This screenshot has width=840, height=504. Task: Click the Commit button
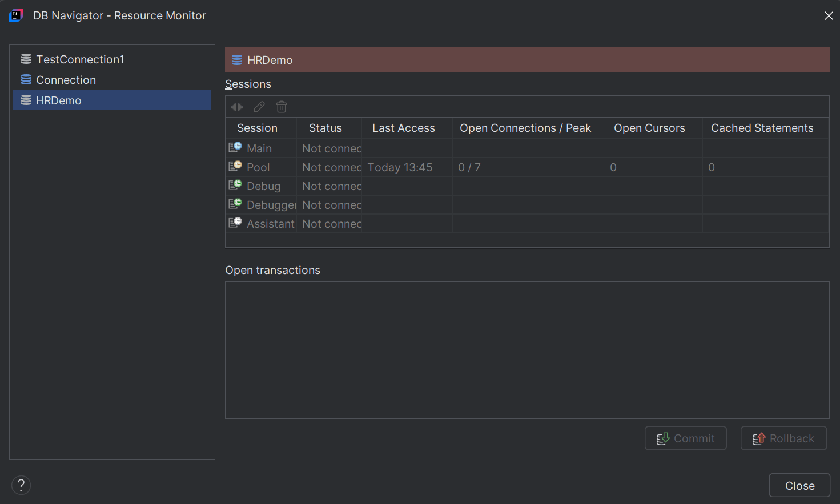point(685,438)
